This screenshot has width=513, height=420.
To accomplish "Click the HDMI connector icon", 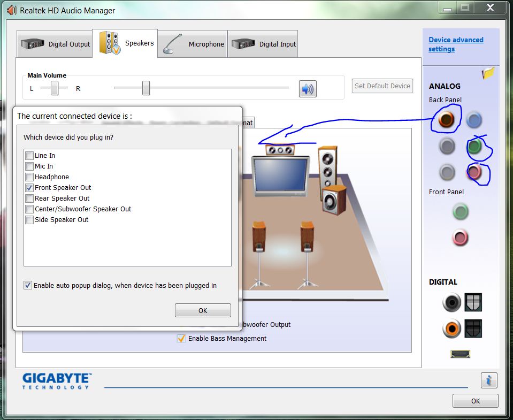I will point(461,354).
